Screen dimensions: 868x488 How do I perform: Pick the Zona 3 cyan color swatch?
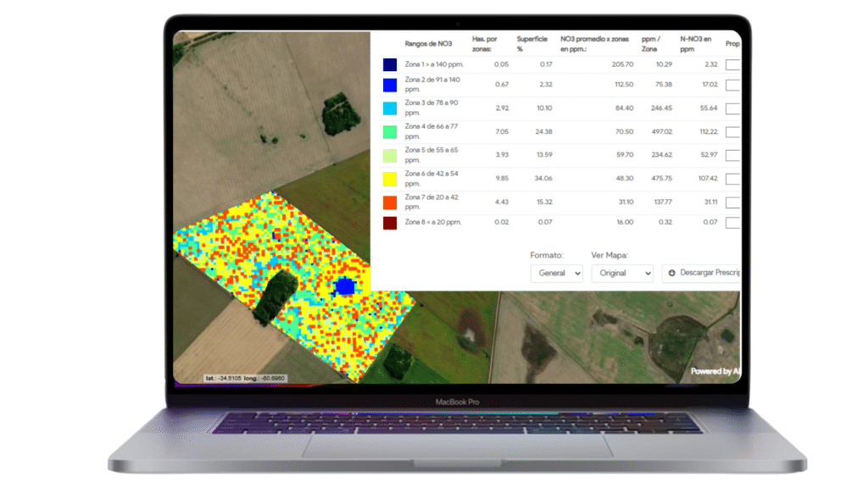[x=390, y=108]
